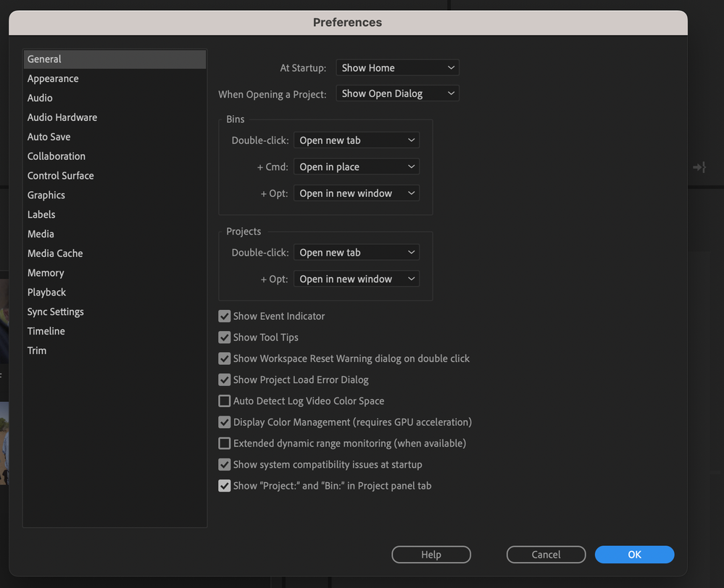
Task: Click the Help button
Action: point(431,555)
